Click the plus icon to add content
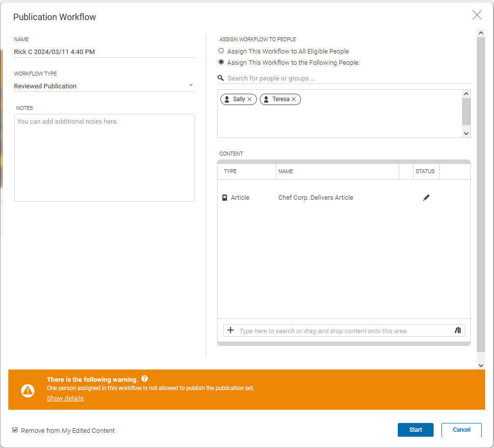This screenshot has width=494, height=448. point(230,330)
